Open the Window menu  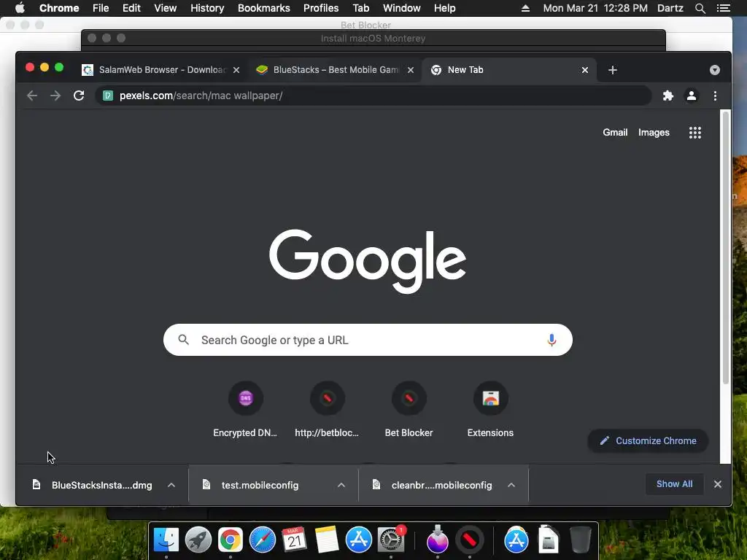point(402,8)
